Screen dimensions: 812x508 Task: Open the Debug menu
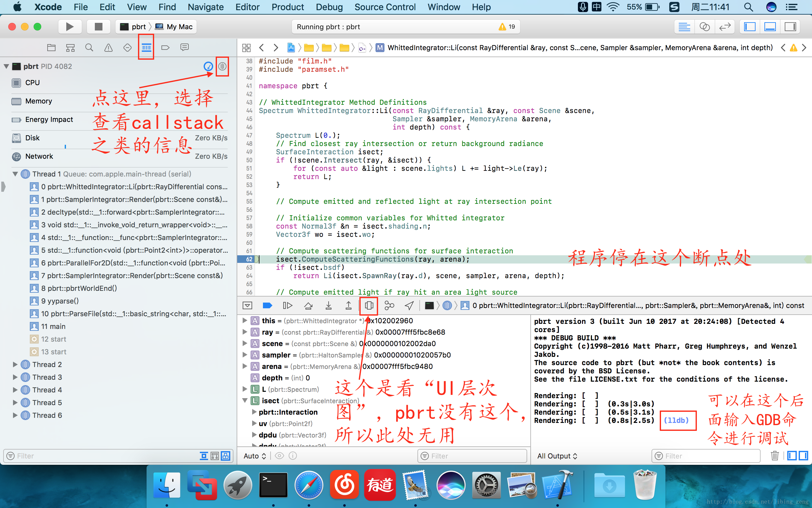[329, 7]
